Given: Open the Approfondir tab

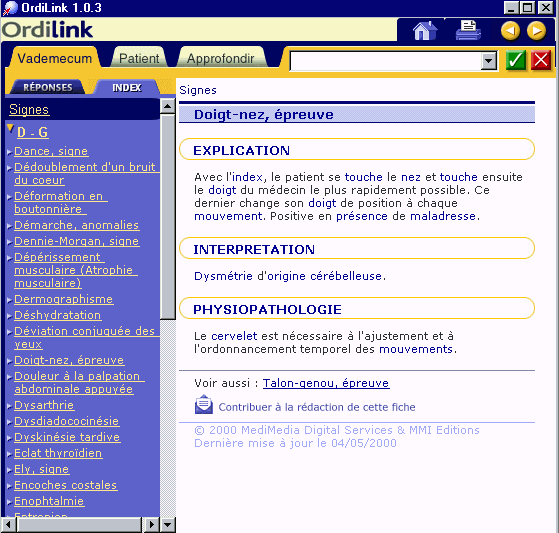Looking at the screenshot, I should click(220, 58).
